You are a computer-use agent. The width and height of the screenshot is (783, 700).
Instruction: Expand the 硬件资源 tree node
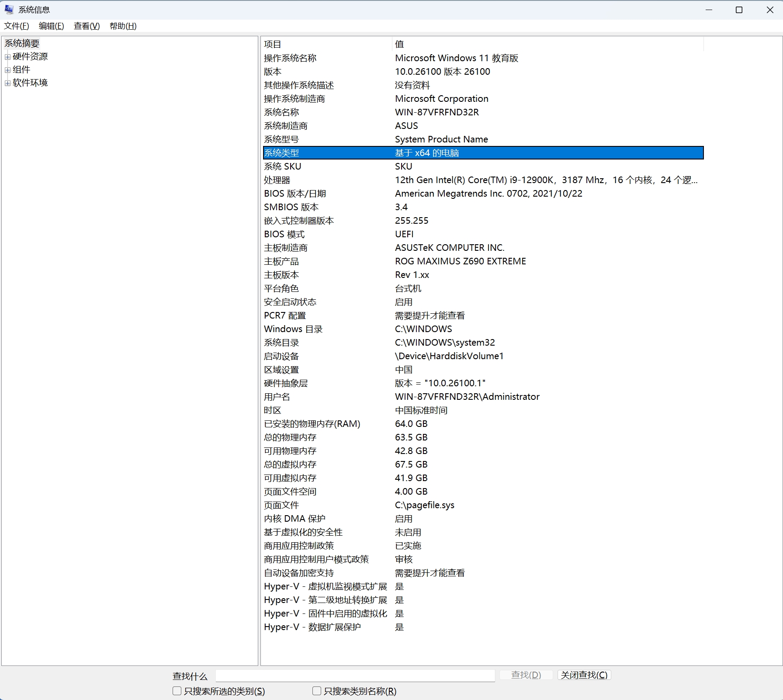click(7, 57)
